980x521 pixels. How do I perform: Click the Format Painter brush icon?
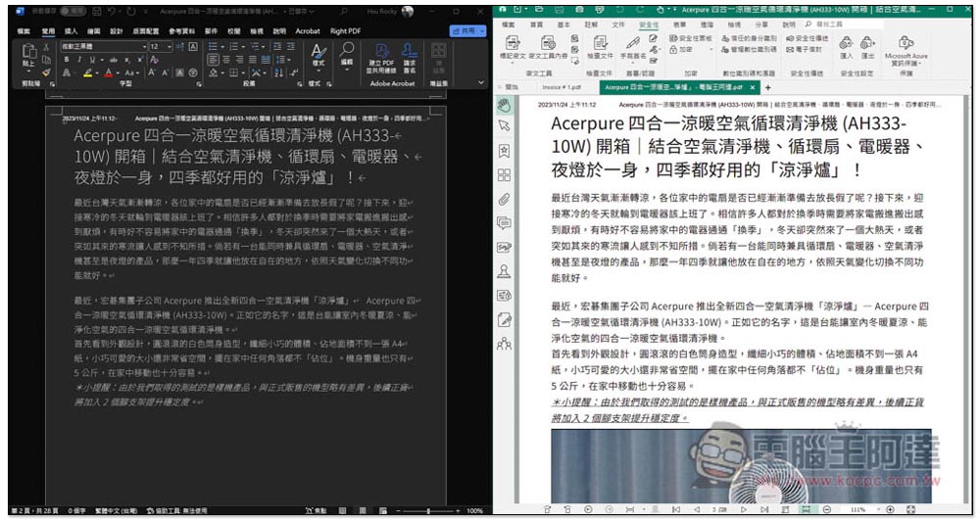point(46,72)
